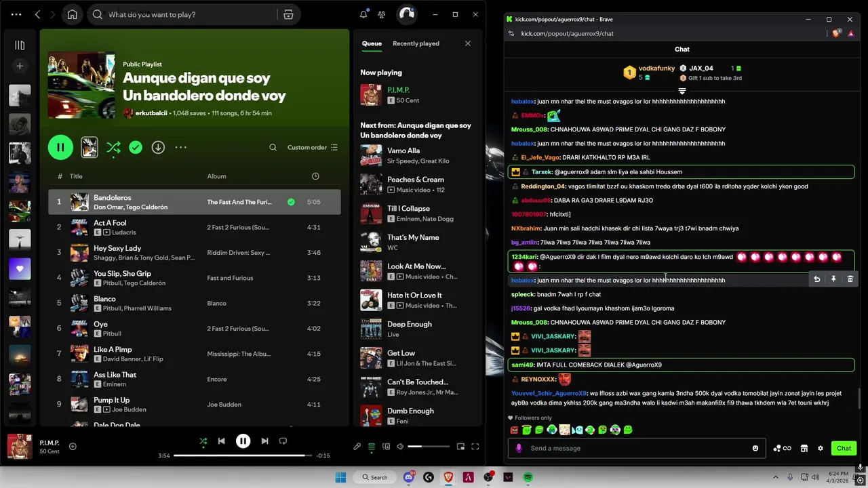Open the miniplayer
This screenshot has height=488, width=868.
point(460,447)
